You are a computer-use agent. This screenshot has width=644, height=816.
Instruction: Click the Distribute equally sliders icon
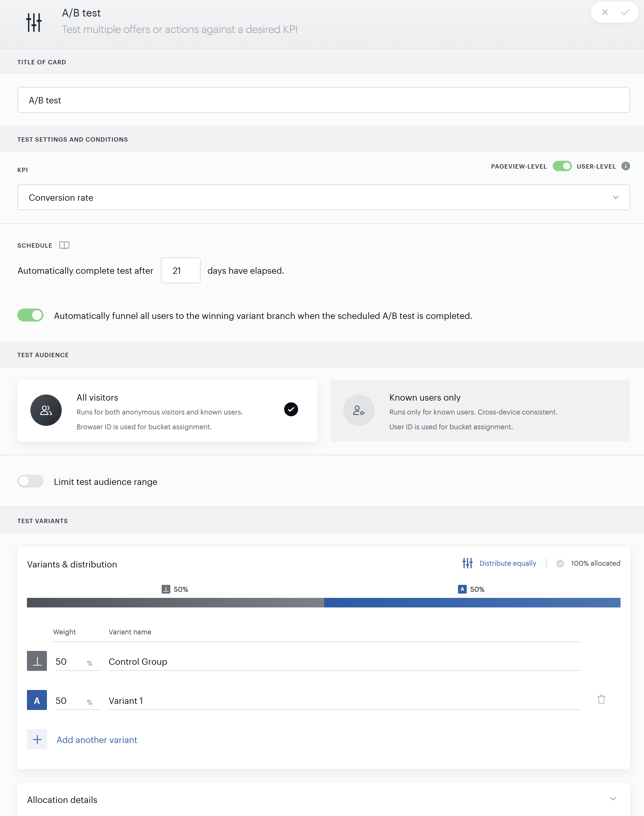tap(468, 563)
